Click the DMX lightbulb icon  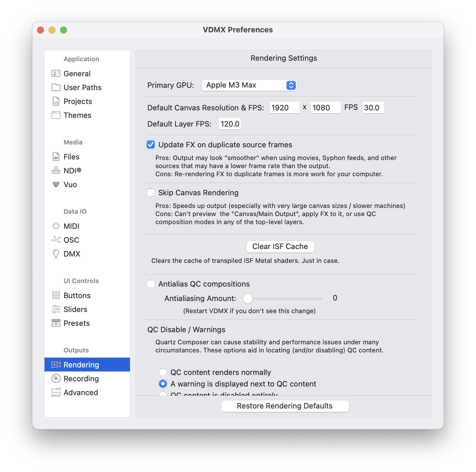[56, 254]
